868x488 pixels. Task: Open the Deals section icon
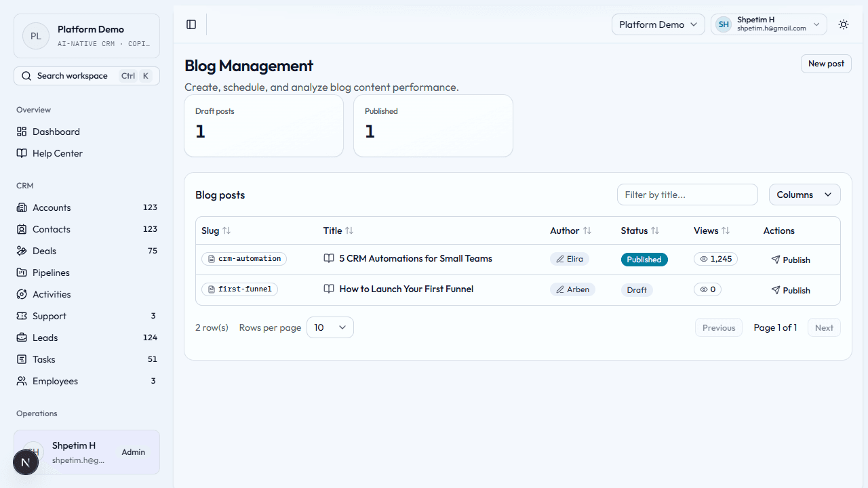coord(21,251)
